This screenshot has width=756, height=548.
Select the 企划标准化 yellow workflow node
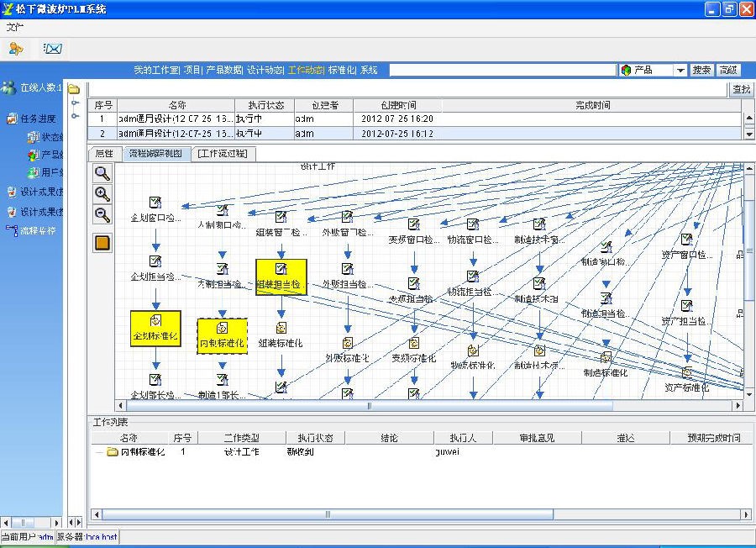155,327
